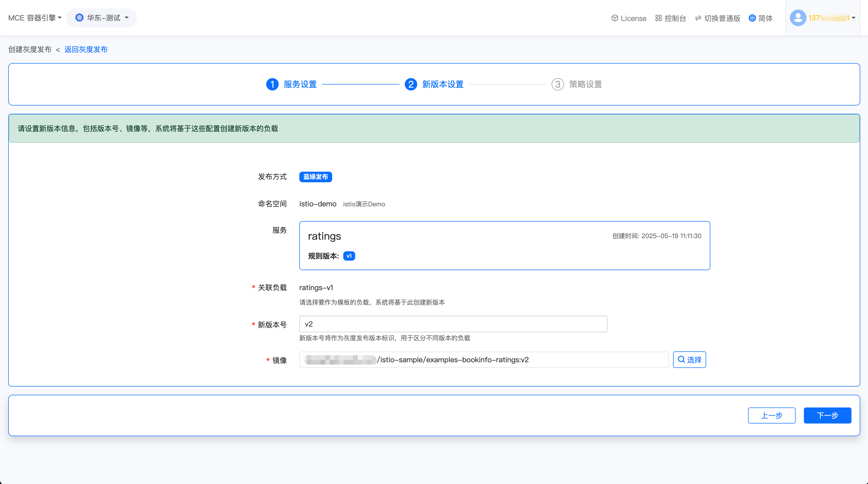Click the License cube icon

click(x=615, y=18)
